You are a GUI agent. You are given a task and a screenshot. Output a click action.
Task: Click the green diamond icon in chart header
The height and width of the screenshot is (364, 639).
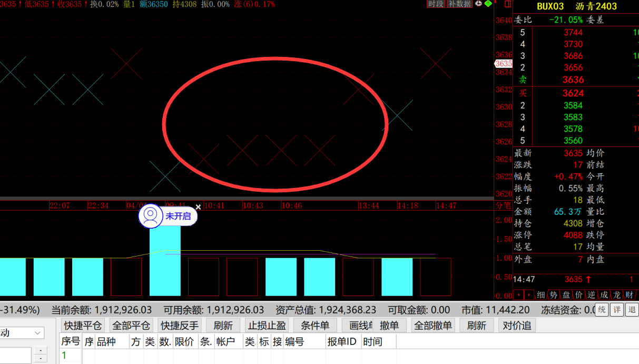(488, 4)
